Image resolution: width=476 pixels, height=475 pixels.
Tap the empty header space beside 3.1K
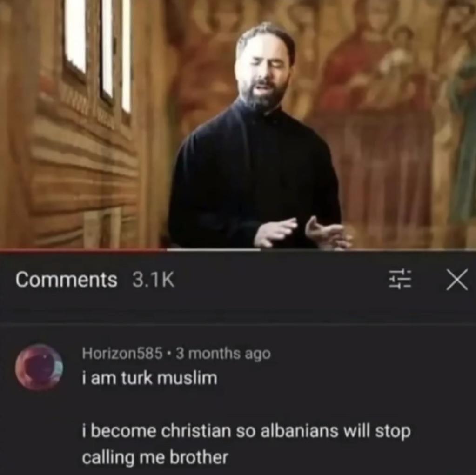click(x=279, y=280)
